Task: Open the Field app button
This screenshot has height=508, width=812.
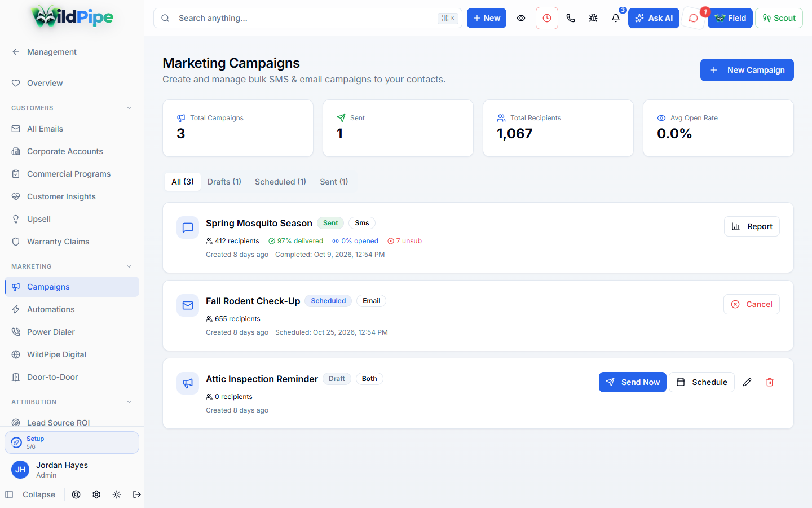Action: (x=730, y=18)
